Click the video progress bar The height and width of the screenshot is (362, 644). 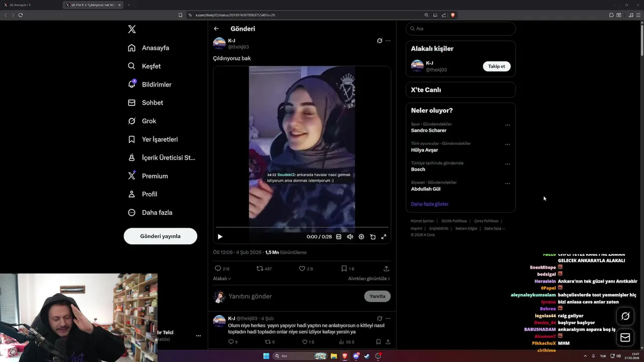click(x=302, y=227)
